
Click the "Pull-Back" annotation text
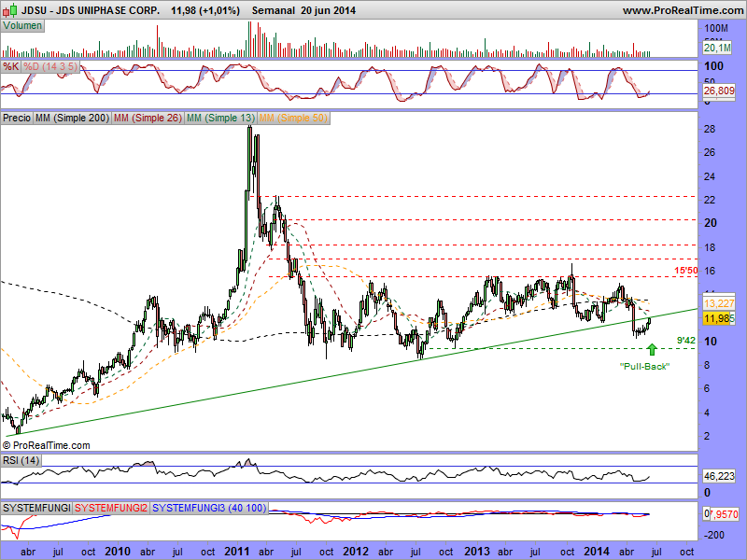644,366
